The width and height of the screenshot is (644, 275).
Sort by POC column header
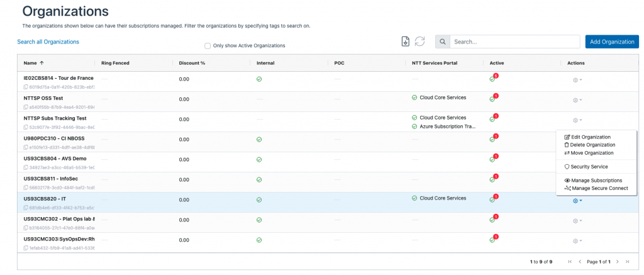pos(339,63)
